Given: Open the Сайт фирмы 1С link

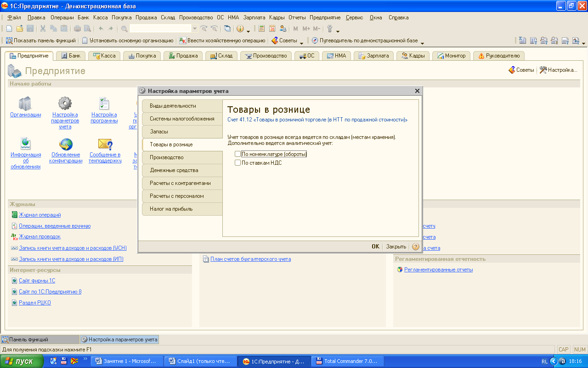Looking at the screenshot, I should [x=37, y=281].
